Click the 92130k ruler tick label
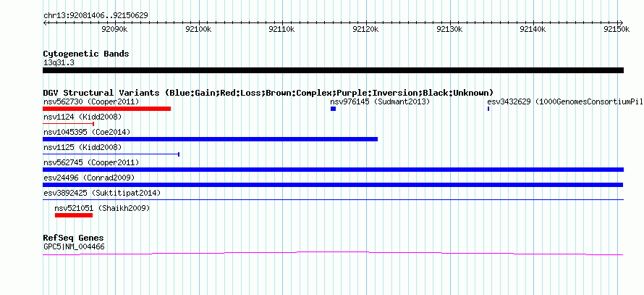Screen dimensions: 644x295 click(450, 29)
